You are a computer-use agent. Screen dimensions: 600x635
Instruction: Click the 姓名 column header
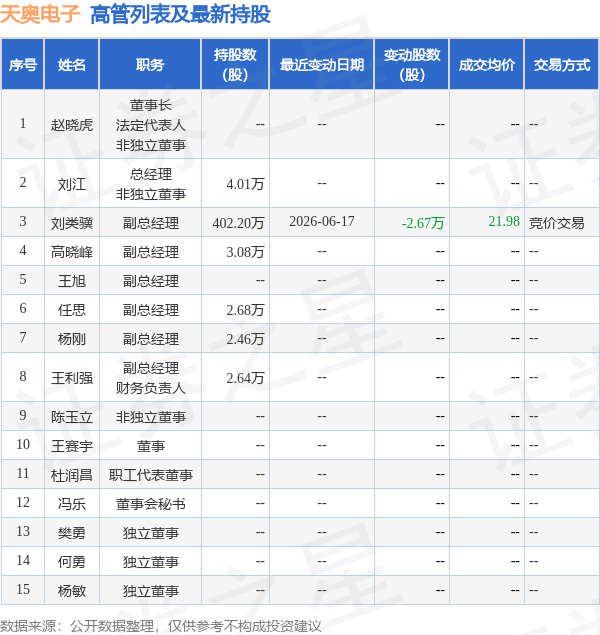pos(72,64)
